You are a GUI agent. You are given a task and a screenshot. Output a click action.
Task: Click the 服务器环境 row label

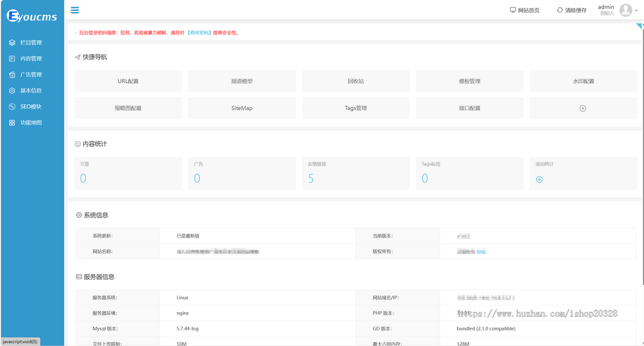click(x=105, y=313)
